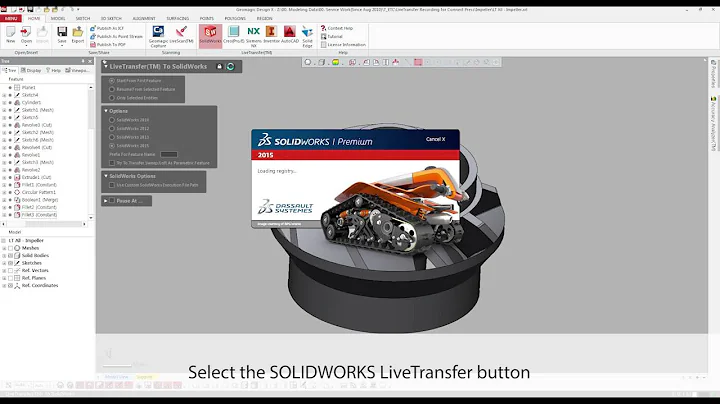Screen dimensions: 720x404
Task: Open the Help panel tab
Action: point(53,70)
